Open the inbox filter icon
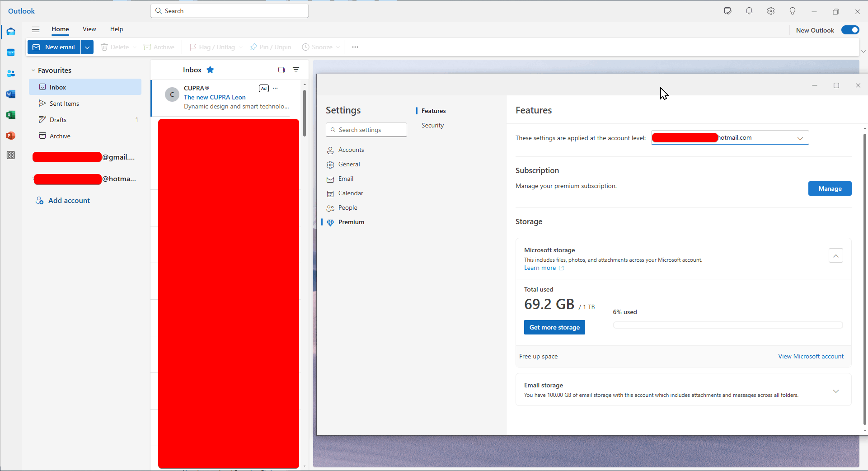The image size is (868, 471). [296, 70]
